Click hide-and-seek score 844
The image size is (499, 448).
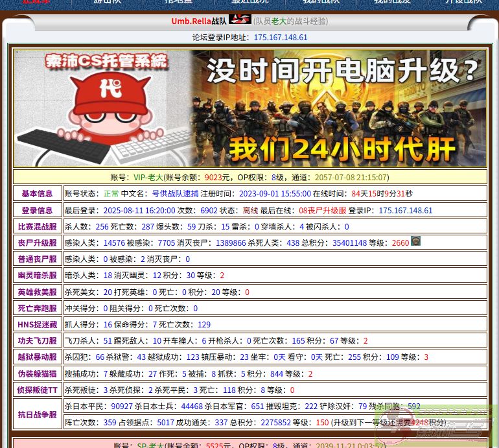coord(277,373)
